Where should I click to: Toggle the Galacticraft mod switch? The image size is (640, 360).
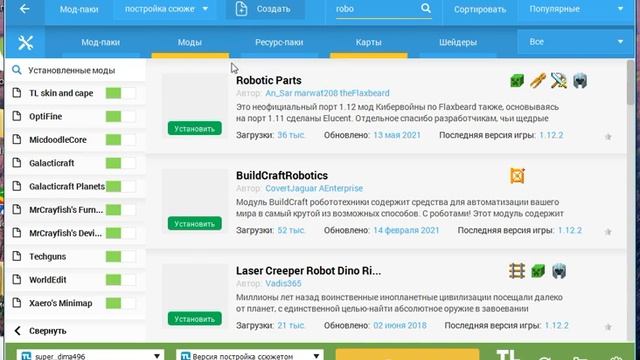tap(120, 163)
